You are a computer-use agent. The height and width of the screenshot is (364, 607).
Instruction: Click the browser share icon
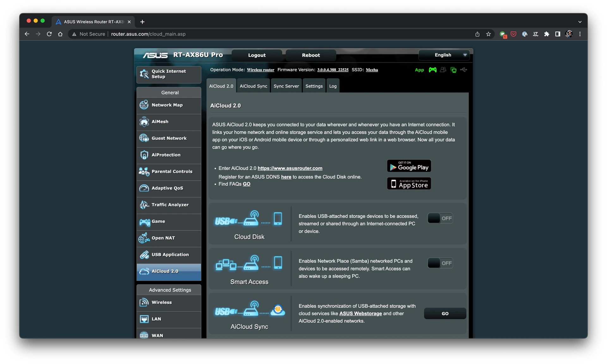(477, 34)
